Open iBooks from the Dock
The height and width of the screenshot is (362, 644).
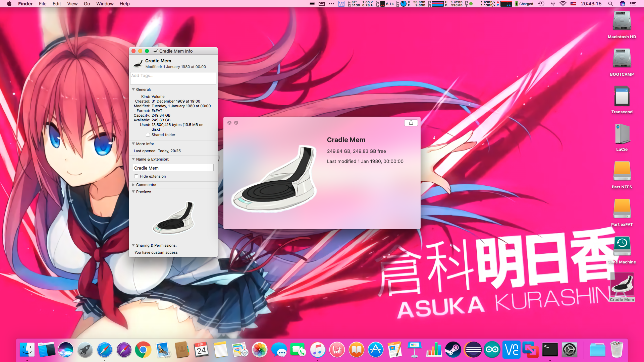[357, 350]
